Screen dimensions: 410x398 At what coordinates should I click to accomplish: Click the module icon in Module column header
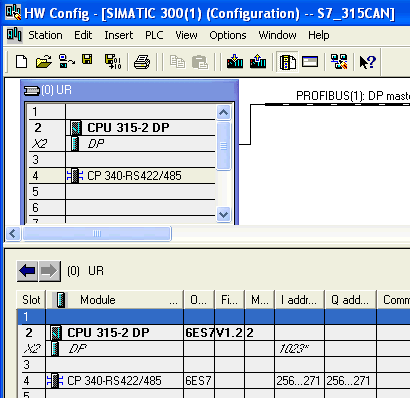[61, 300]
